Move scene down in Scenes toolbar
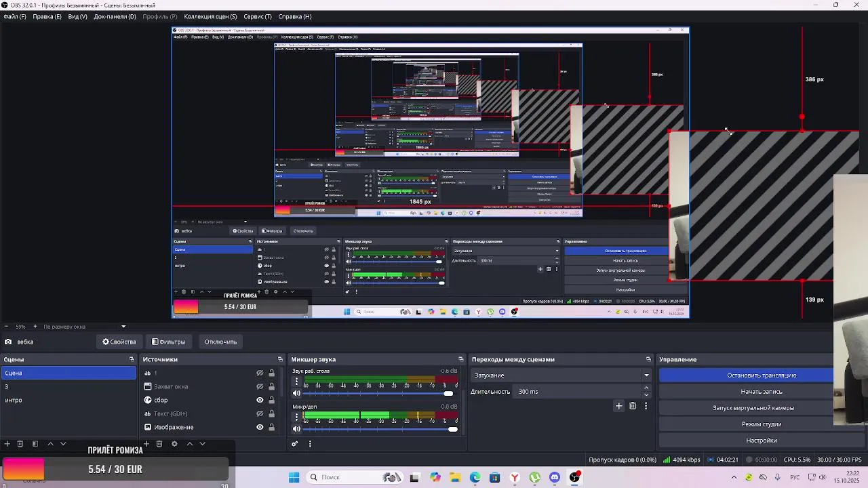This screenshot has width=868, height=488. pyautogui.click(x=63, y=444)
